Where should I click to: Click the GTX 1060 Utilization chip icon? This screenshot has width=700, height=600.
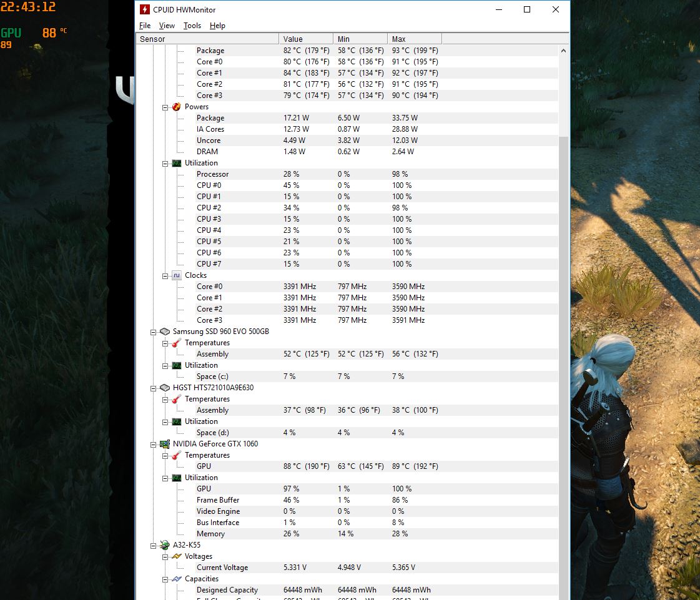[x=177, y=478]
